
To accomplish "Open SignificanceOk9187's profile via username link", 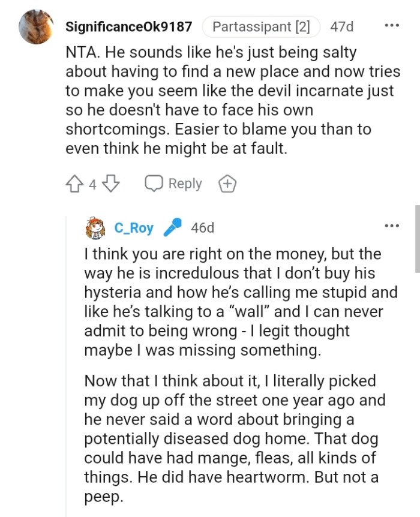I will (x=129, y=26).
